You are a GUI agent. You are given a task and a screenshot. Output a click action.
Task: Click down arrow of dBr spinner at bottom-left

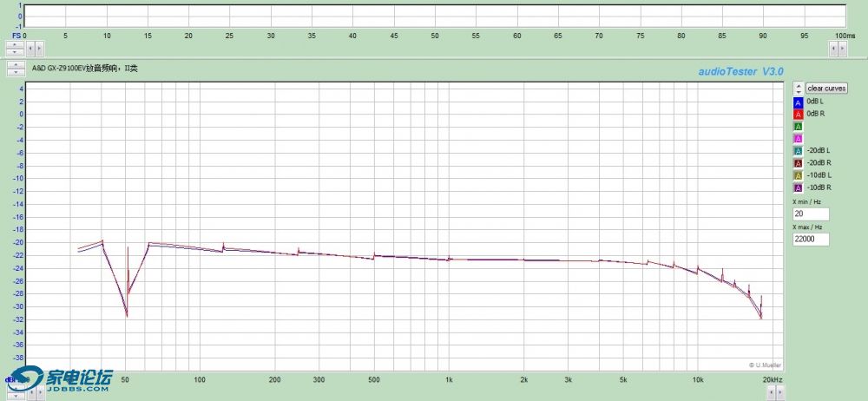(x=16, y=396)
